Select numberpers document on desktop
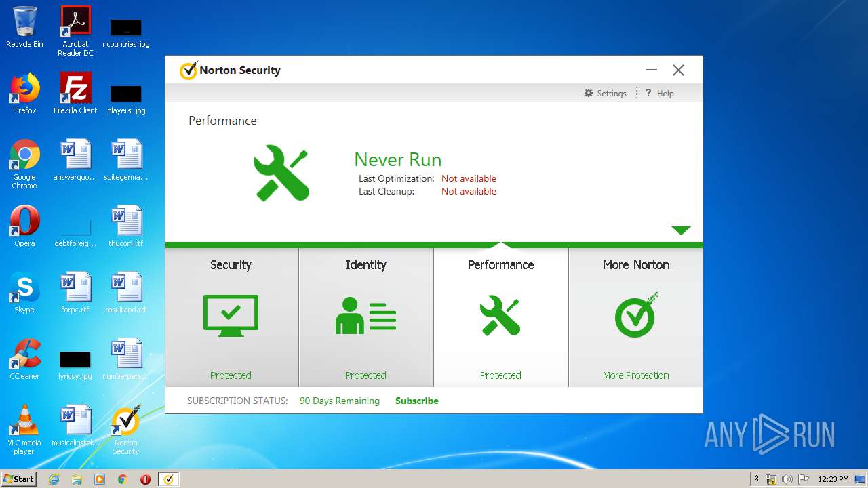Screen dimensions: 868x488 point(126,359)
